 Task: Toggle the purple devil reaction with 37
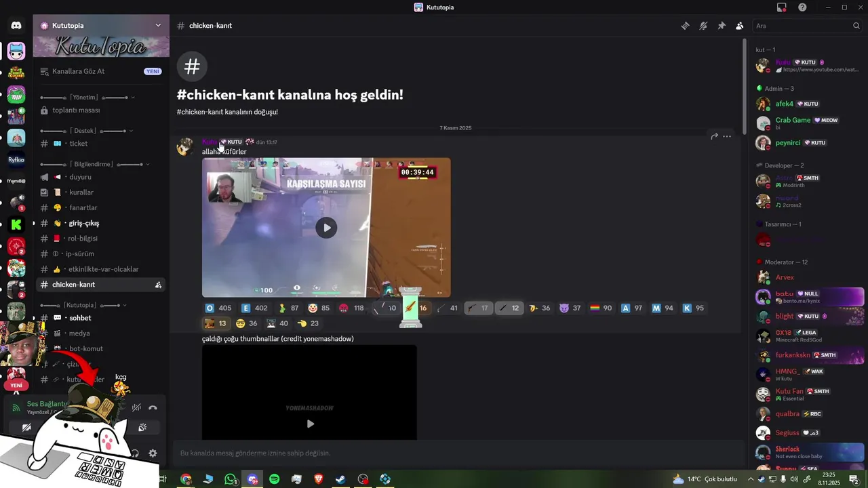pos(570,308)
